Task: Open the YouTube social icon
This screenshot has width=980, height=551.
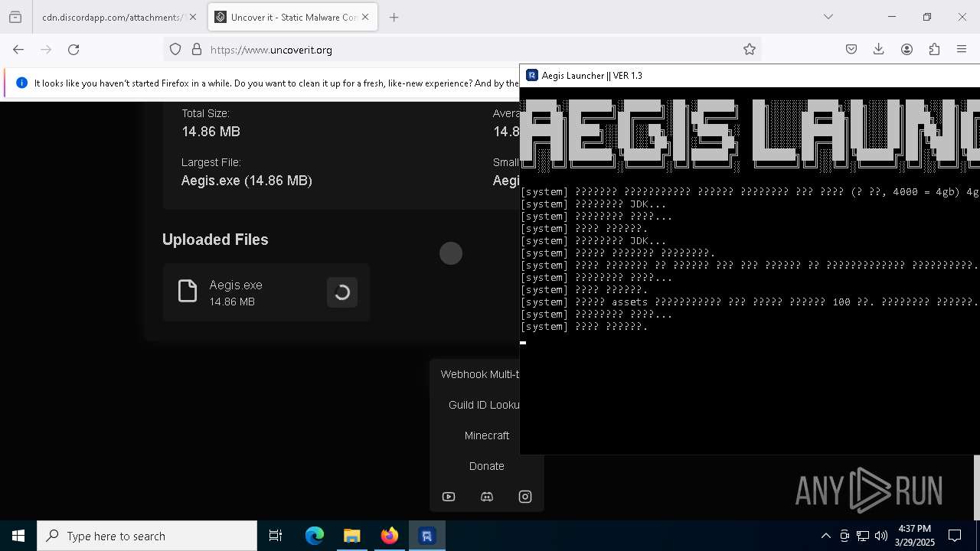Action: click(x=449, y=497)
